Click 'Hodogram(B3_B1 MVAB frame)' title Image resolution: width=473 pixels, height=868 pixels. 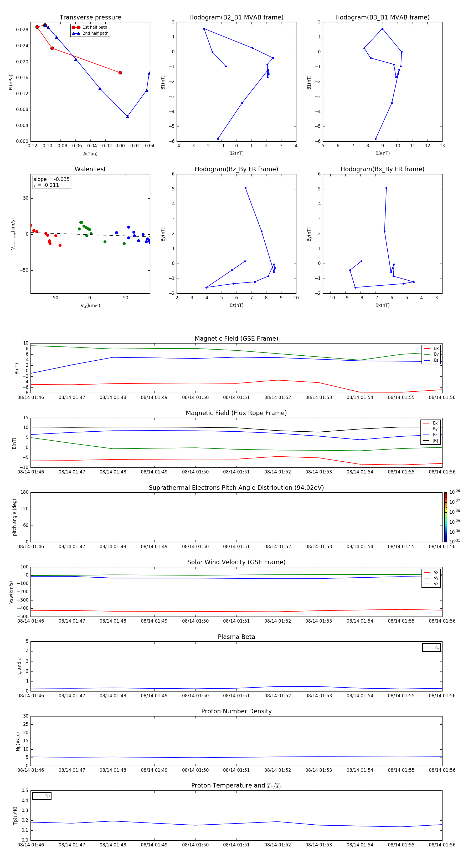click(x=382, y=17)
